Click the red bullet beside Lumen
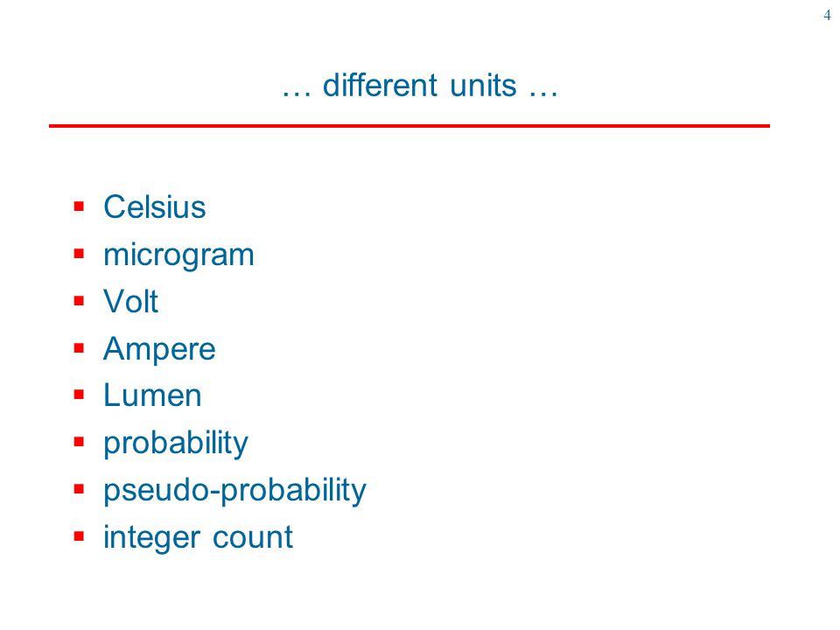Screen dimensions: 840x630 [x=80, y=395]
